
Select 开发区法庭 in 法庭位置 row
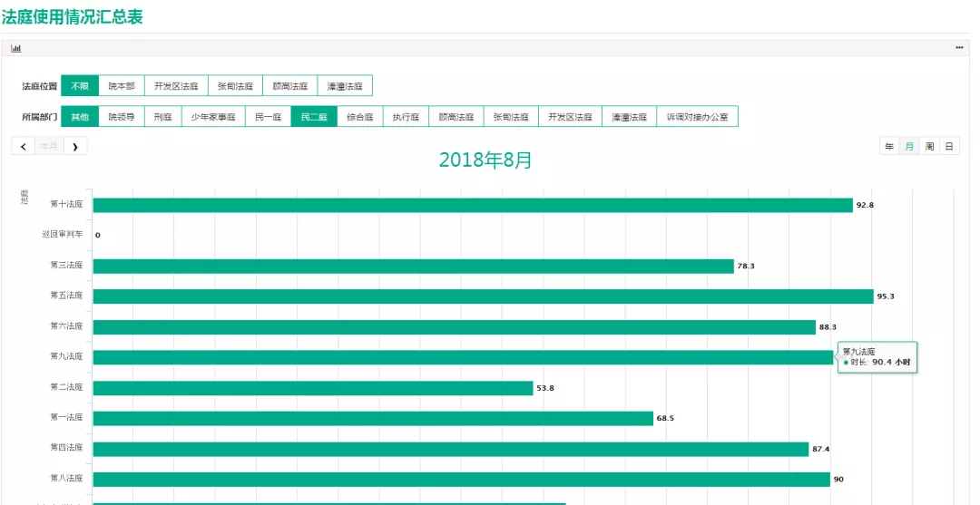click(x=176, y=86)
